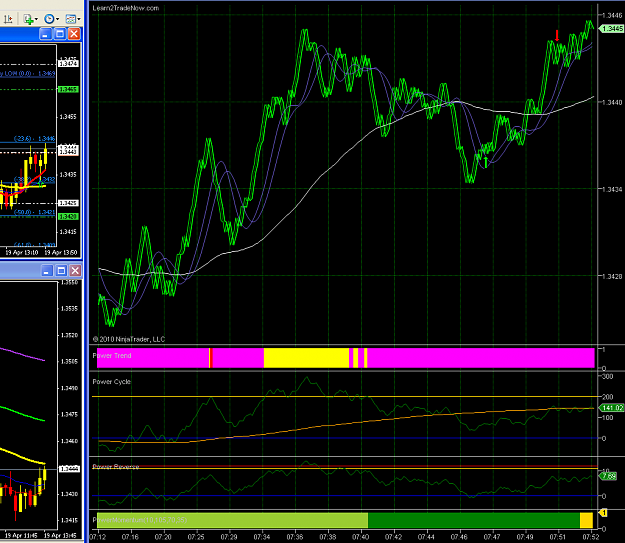Click the 1.3455 price in upper small chart
This screenshot has width=625, height=543.
click(68, 117)
